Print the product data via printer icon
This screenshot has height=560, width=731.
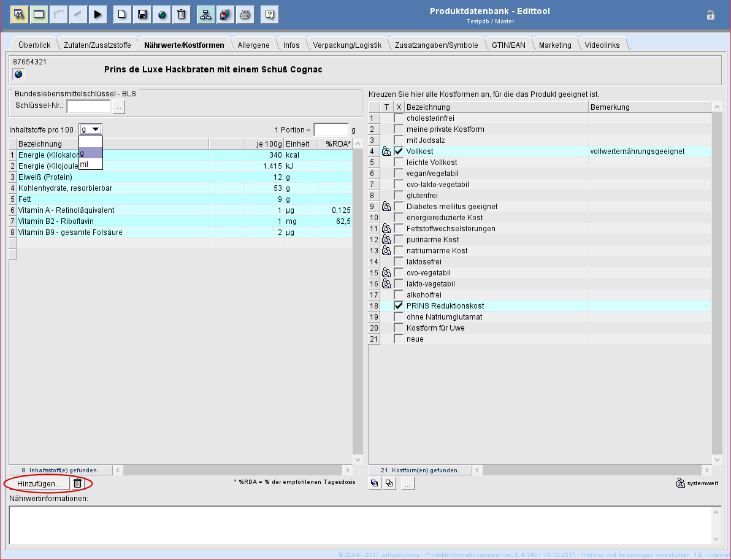(245, 14)
